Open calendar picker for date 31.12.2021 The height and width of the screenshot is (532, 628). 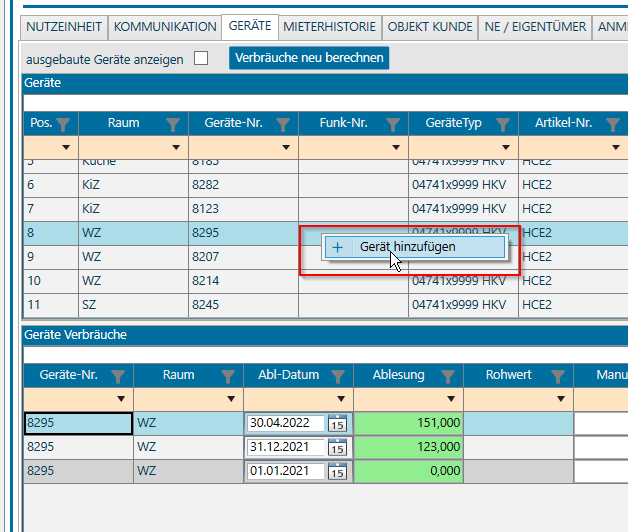tap(337, 447)
